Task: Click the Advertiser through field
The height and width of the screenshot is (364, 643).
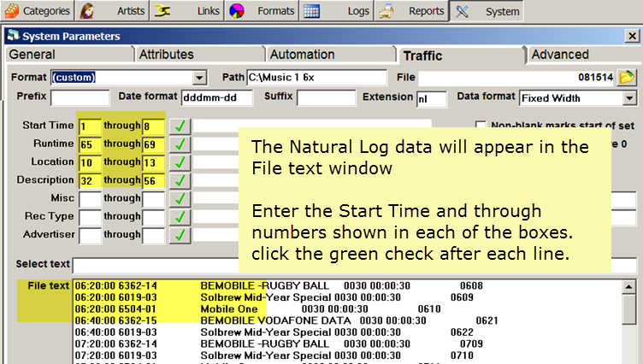Action: (153, 235)
